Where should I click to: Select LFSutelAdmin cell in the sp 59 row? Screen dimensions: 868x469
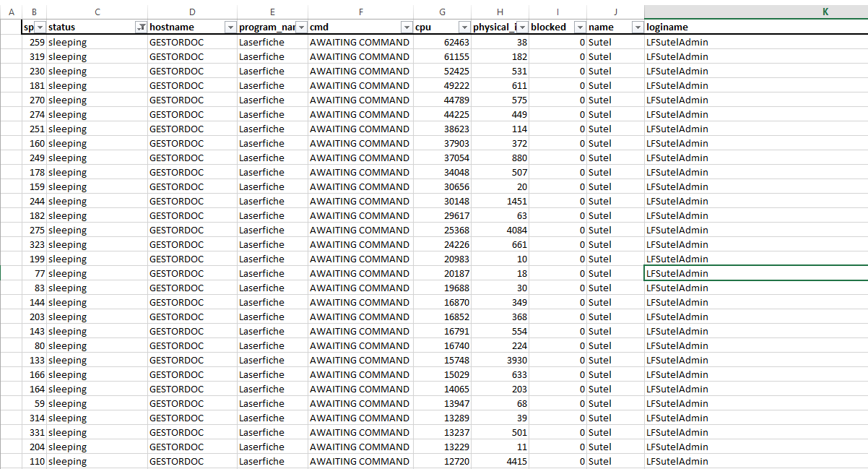(x=756, y=403)
